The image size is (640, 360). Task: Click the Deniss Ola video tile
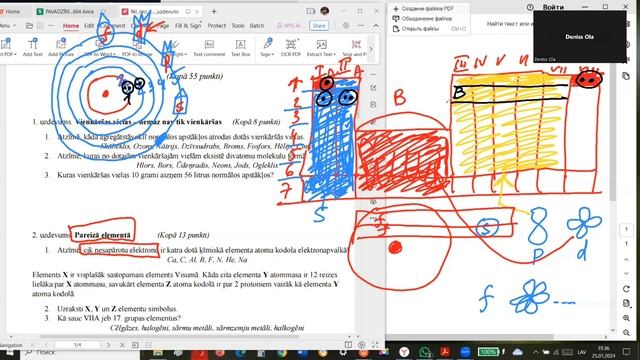coord(580,37)
